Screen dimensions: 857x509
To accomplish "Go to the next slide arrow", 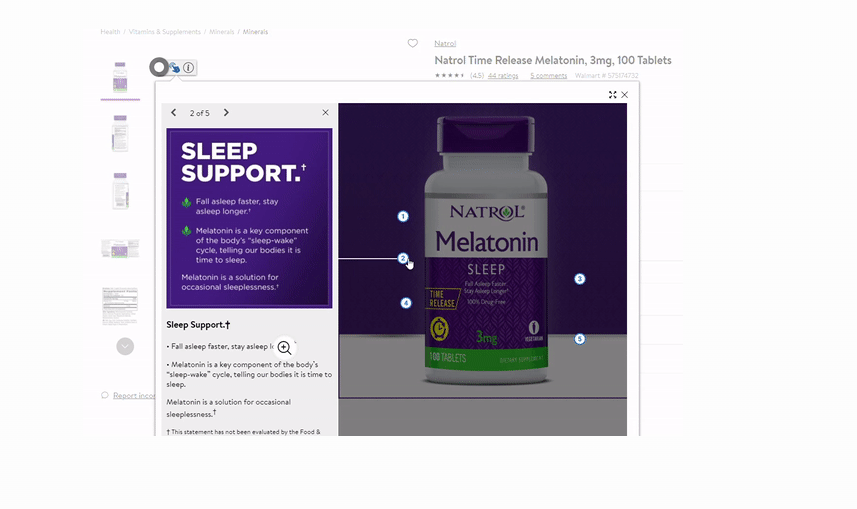I will [226, 113].
